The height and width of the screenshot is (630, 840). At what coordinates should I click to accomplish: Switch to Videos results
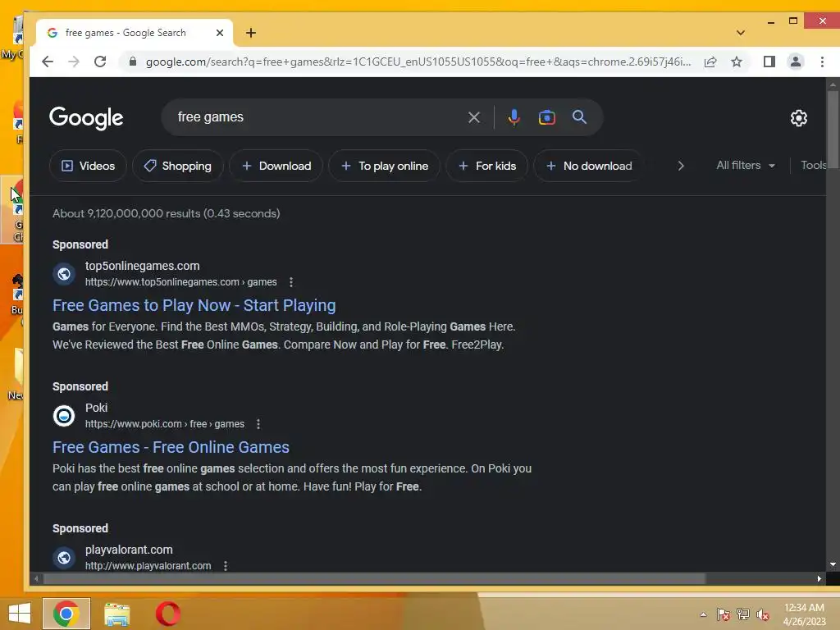[x=89, y=166]
